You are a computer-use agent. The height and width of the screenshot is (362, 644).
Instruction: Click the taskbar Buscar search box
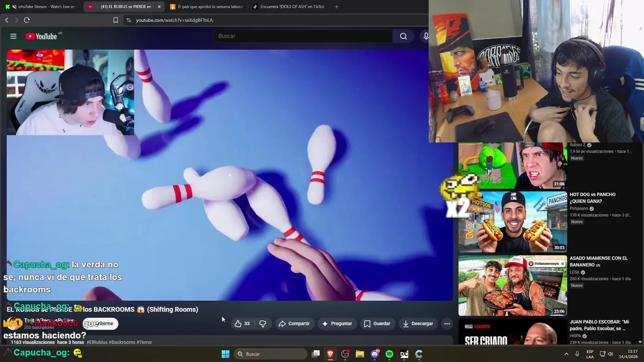tap(271, 354)
